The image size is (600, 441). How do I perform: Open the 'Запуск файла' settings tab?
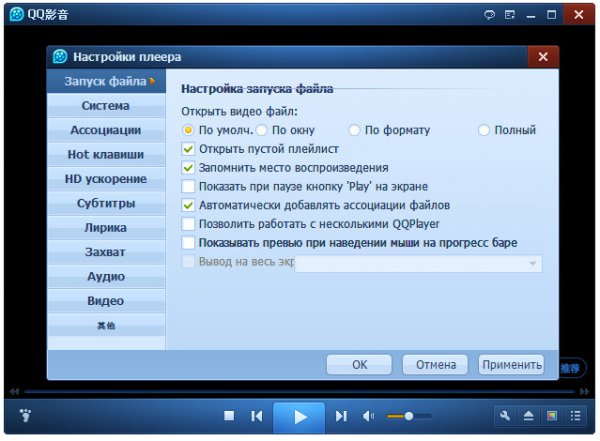coord(106,81)
